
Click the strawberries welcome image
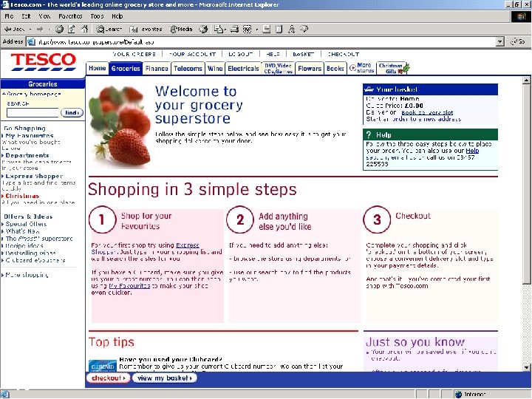[120, 127]
